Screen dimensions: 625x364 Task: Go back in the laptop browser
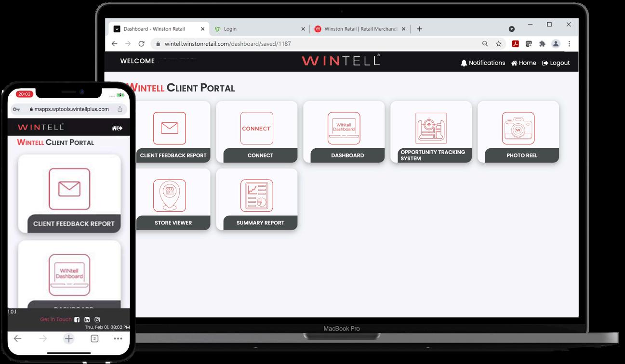[114, 44]
